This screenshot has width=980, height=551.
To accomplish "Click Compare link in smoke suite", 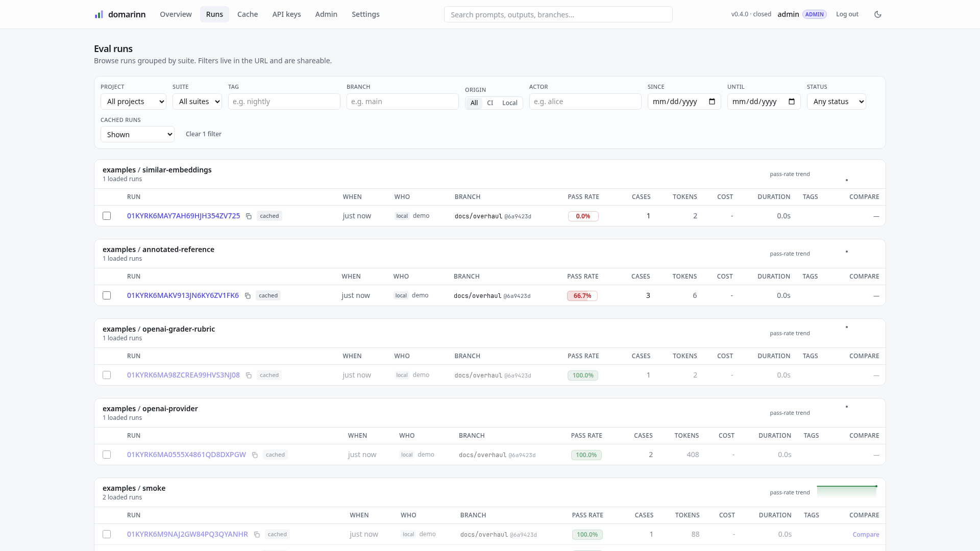I will click(866, 534).
